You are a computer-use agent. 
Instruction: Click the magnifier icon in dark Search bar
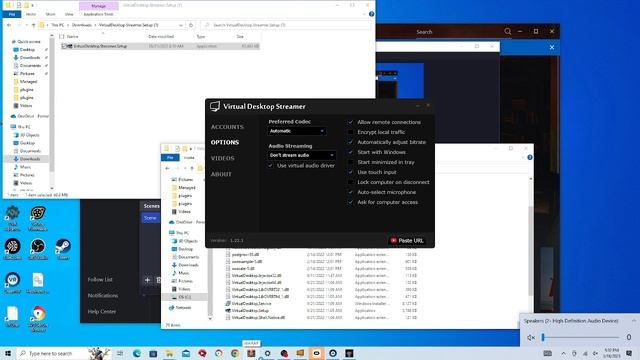(x=508, y=31)
